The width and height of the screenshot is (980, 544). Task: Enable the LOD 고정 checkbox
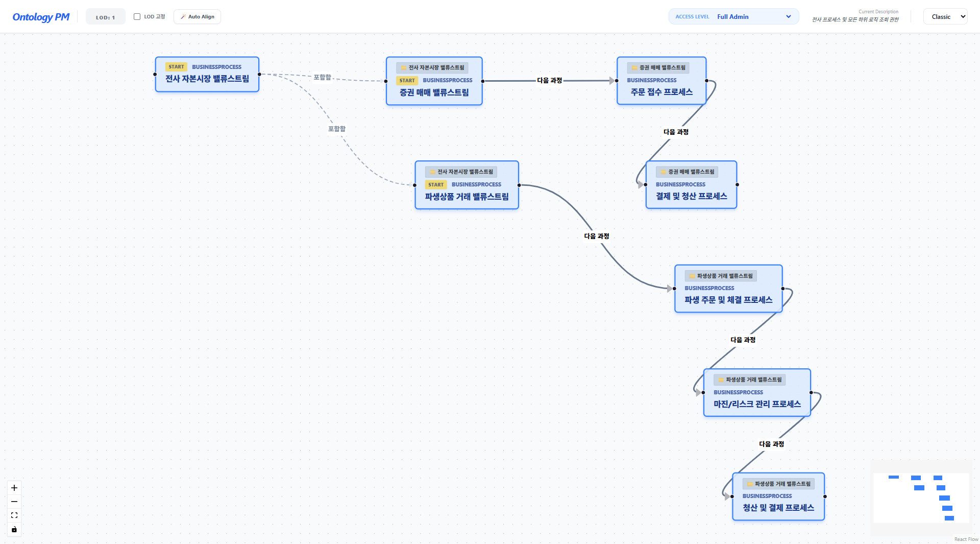click(x=137, y=17)
